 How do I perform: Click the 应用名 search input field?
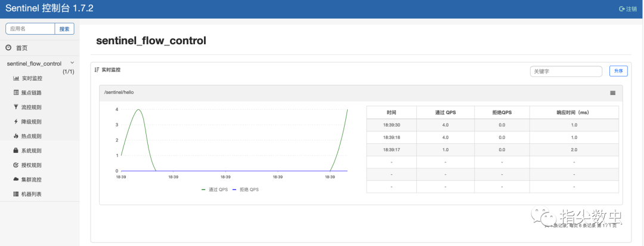click(30, 29)
